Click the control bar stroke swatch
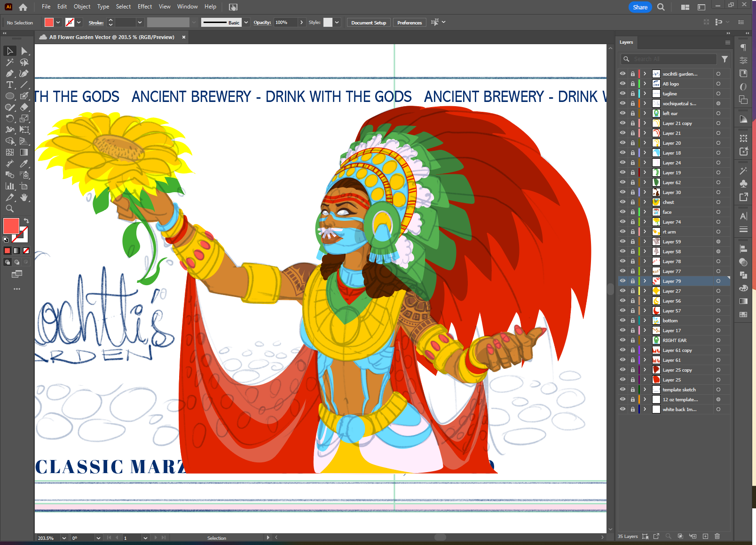756x545 pixels. (x=70, y=22)
